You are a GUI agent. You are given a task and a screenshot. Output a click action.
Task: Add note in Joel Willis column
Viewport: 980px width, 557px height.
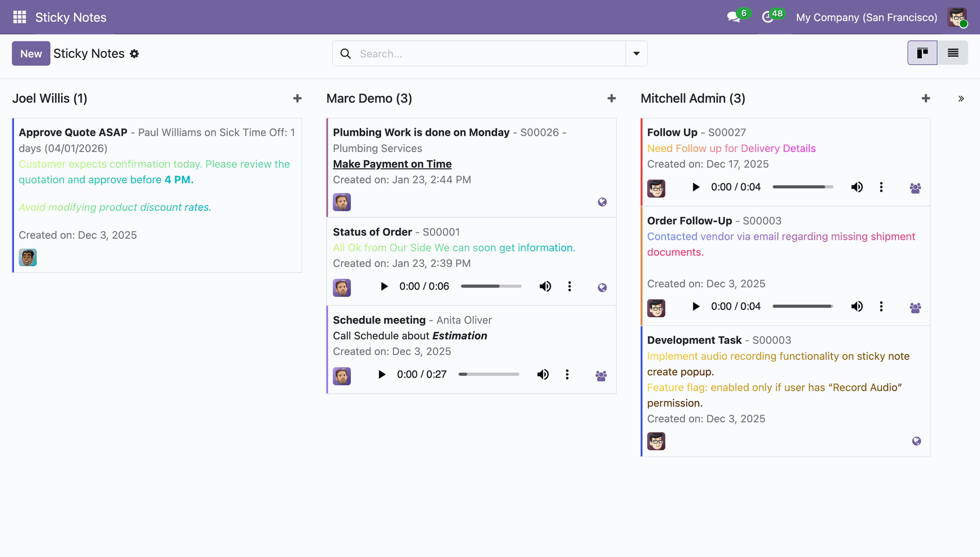298,98
